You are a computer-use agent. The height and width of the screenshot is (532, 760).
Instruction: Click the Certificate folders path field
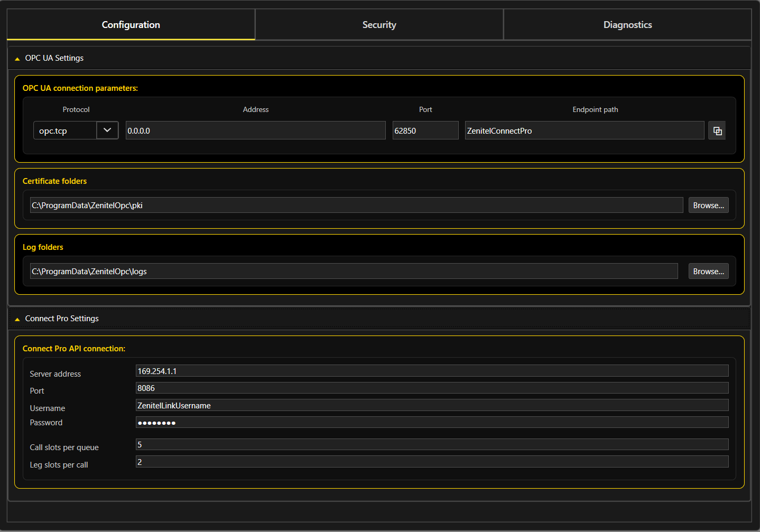pyautogui.click(x=356, y=206)
